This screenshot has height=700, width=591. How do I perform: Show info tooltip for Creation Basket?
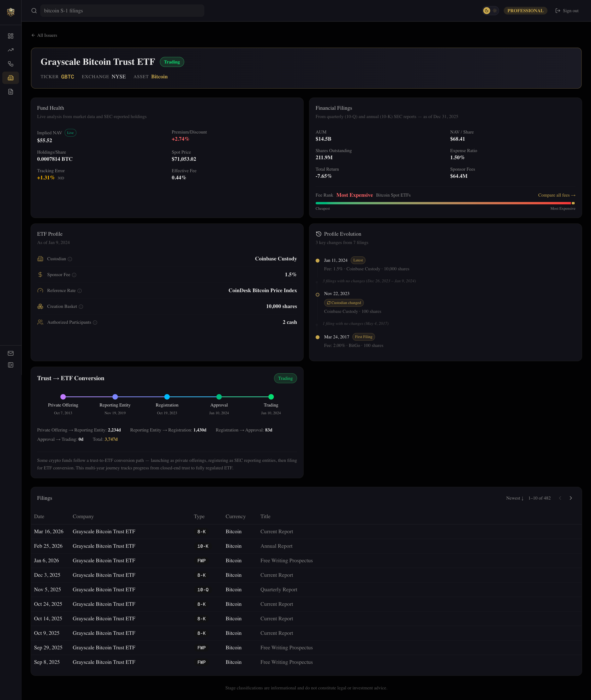click(x=81, y=307)
